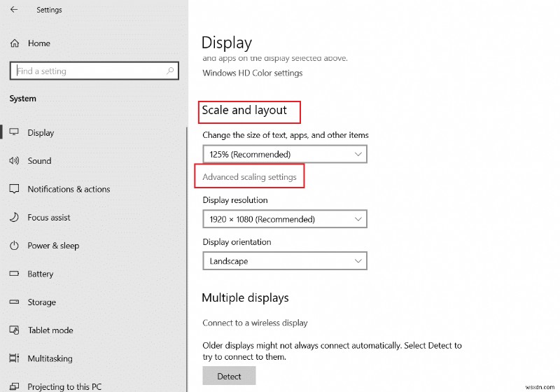Click the Battery icon in sidebar
This screenshot has height=392, width=560.
(14, 274)
